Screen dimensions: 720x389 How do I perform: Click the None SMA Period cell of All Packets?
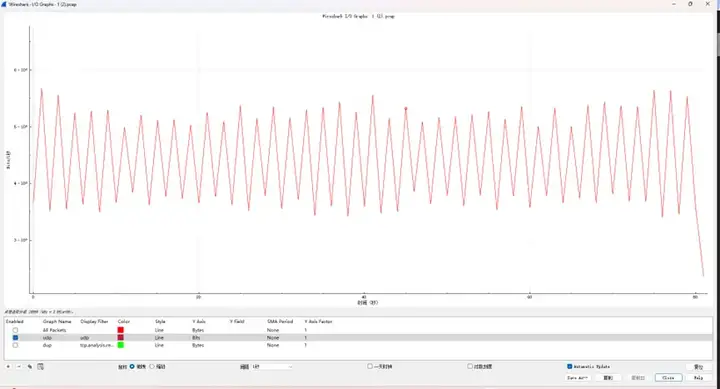point(273,330)
